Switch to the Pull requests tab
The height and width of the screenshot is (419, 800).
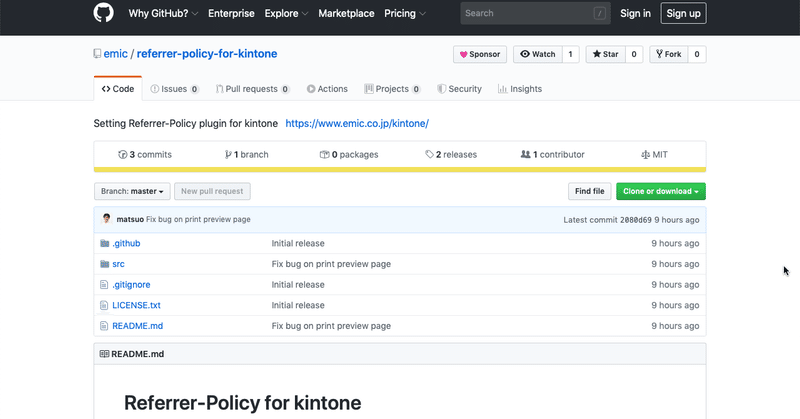[253, 89]
